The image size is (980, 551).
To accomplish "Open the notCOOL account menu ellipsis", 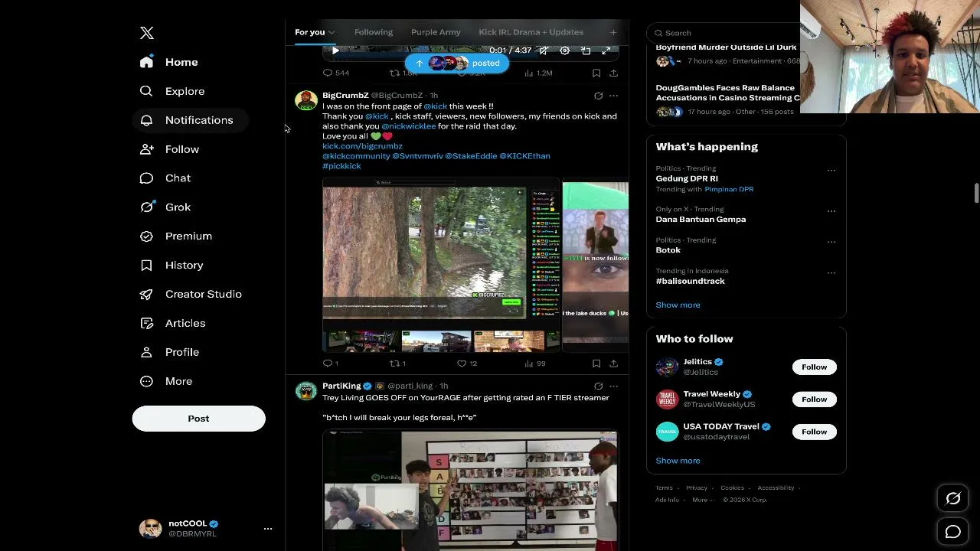I will click(268, 529).
